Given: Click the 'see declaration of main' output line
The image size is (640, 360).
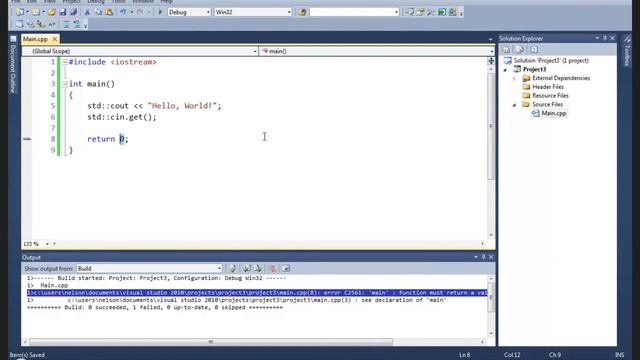Looking at the screenshot, I should tap(257, 300).
